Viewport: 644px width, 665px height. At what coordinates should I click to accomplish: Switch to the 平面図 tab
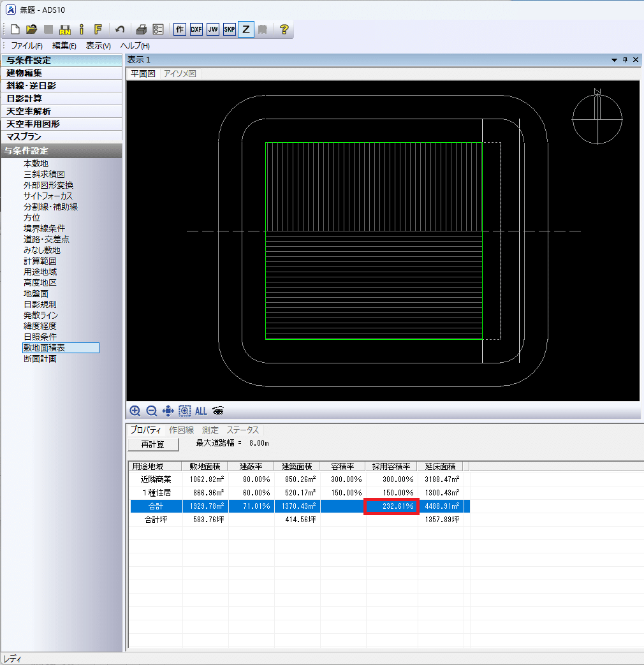pyautogui.click(x=143, y=74)
